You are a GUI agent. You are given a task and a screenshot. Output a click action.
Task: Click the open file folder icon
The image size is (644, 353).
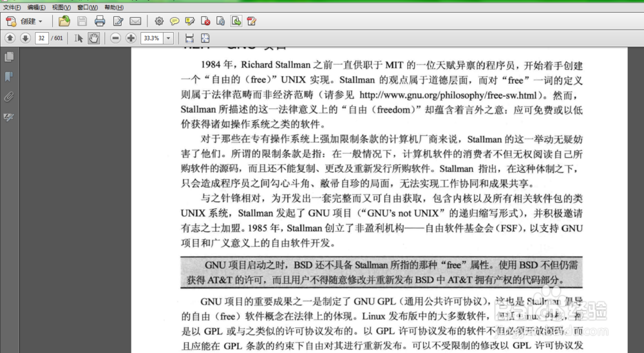click(64, 21)
